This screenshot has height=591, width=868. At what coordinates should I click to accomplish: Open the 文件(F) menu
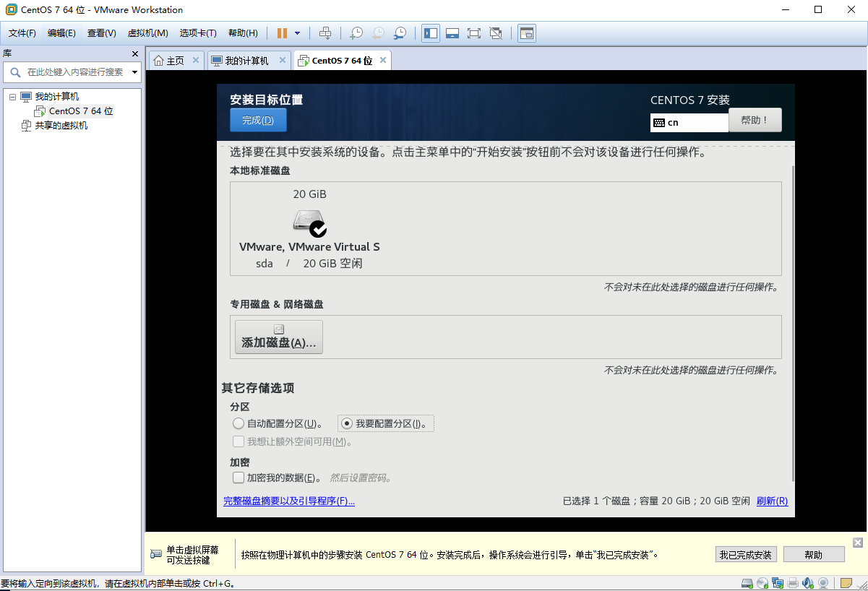22,33
